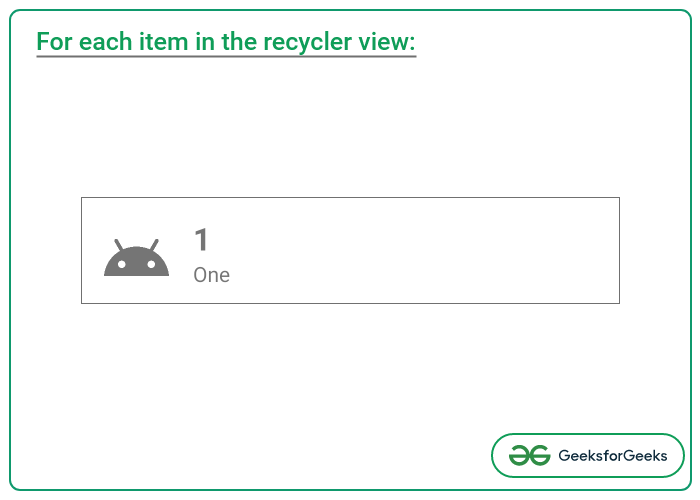This screenshot has width=700, height=500.
Task: Click the gray underline beneath the heading
Action: (225, 57)
